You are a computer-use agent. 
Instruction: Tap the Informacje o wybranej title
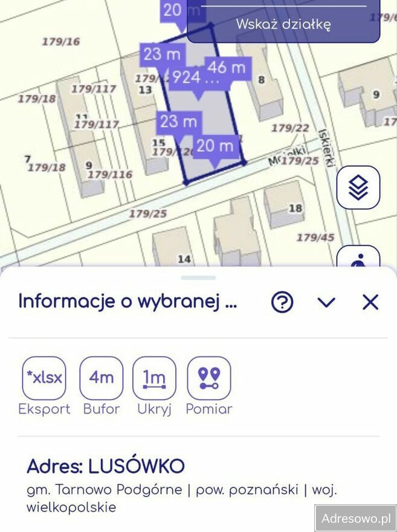128,301
